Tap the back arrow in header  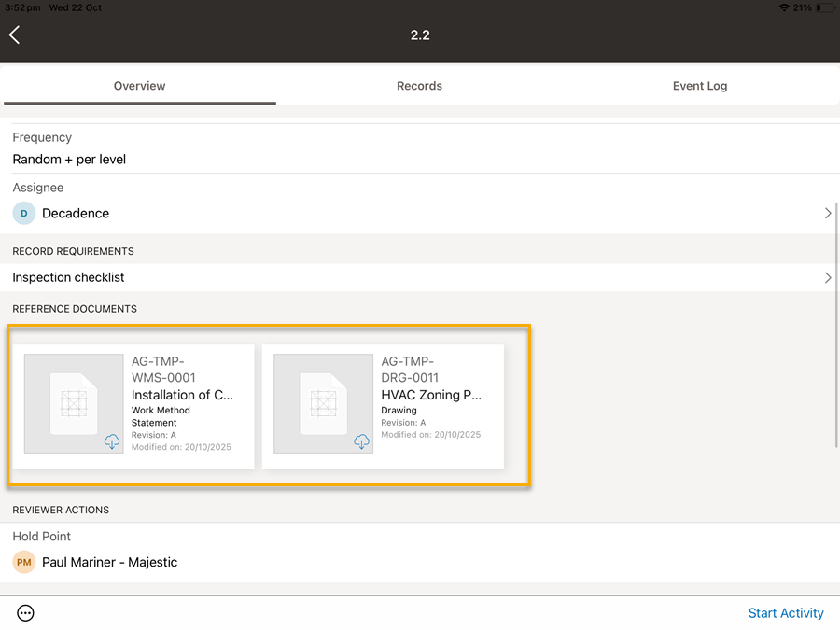[15, 35]
